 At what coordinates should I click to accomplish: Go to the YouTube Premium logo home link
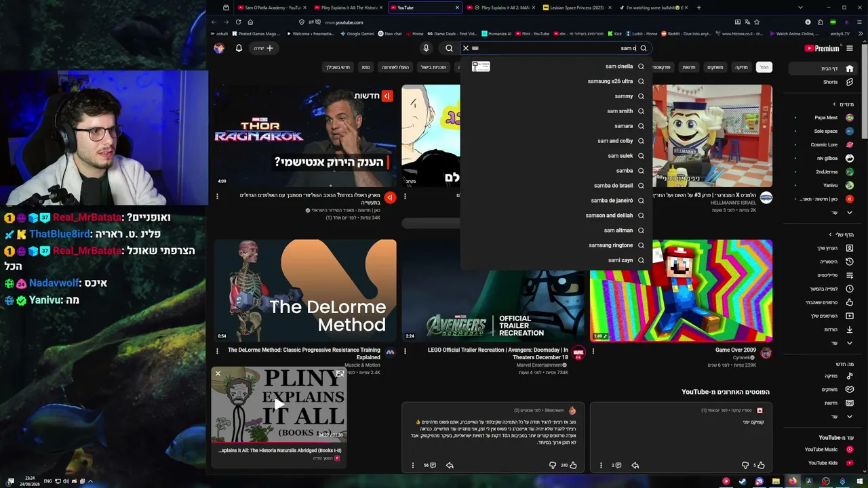click(822, 48)
